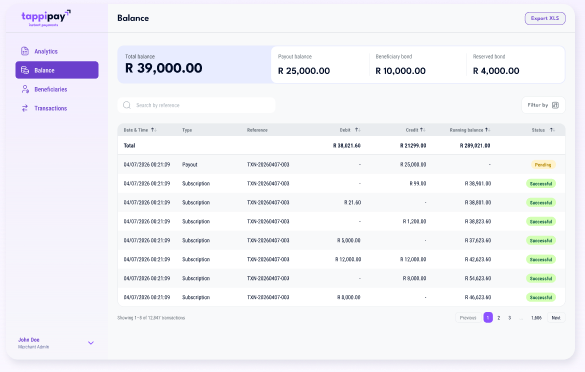Jump to the last page 1,606
This screenshot has width=585, height=372.
(x=536, y=318)
